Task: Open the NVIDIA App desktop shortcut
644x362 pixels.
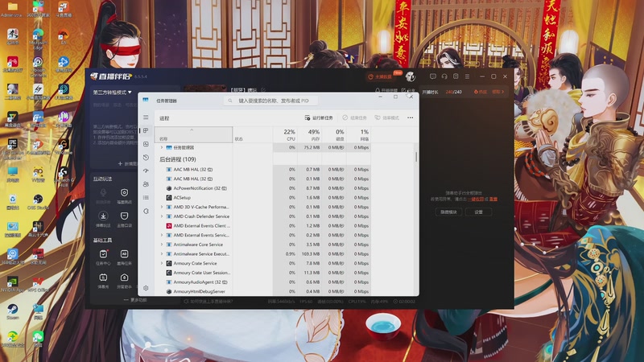Action: coord(12,284)
